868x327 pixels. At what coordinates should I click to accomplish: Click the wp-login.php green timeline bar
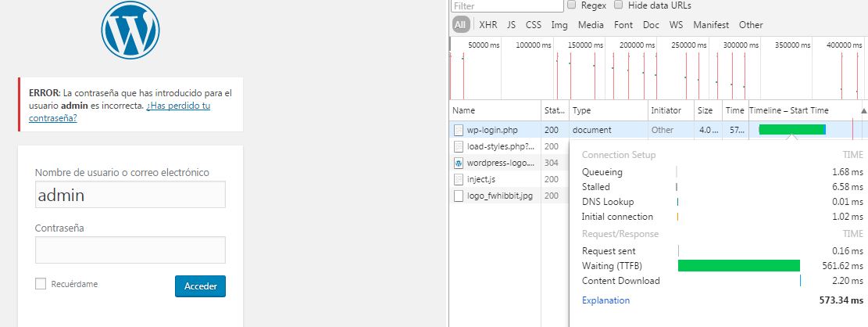click(x=791, y=130)
